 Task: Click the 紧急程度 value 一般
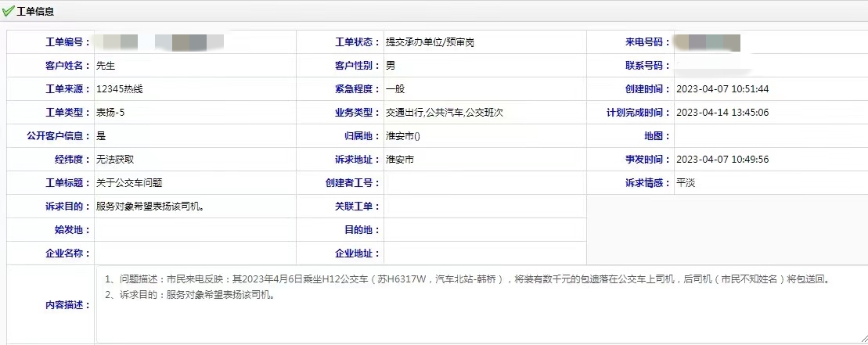(x=395, y=89)
